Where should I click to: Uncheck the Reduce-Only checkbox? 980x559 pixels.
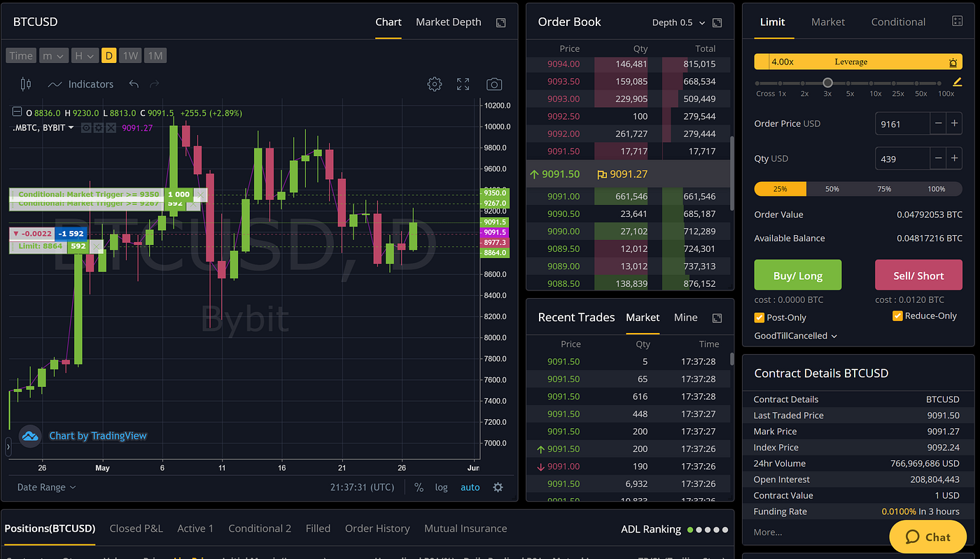coord(897,316)
